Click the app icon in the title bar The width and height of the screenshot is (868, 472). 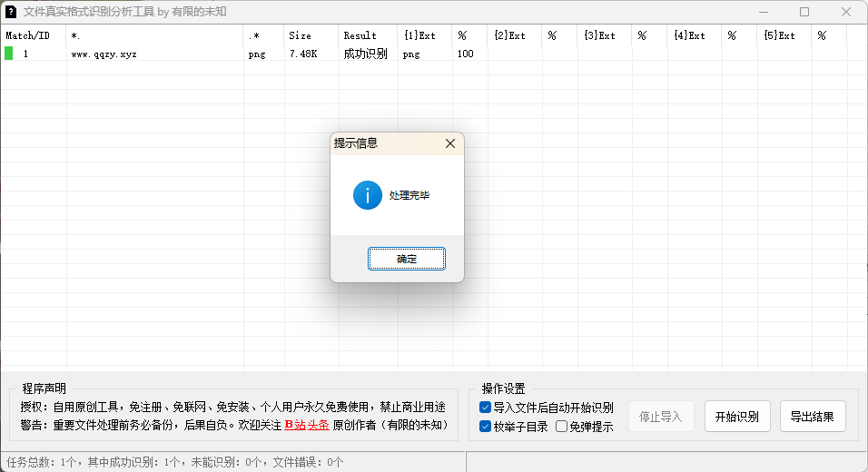[x=10, y=12]
